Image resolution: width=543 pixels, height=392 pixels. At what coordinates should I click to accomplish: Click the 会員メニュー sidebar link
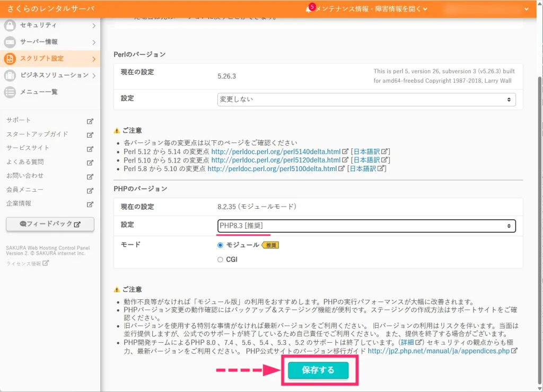(x=25, y=190)
